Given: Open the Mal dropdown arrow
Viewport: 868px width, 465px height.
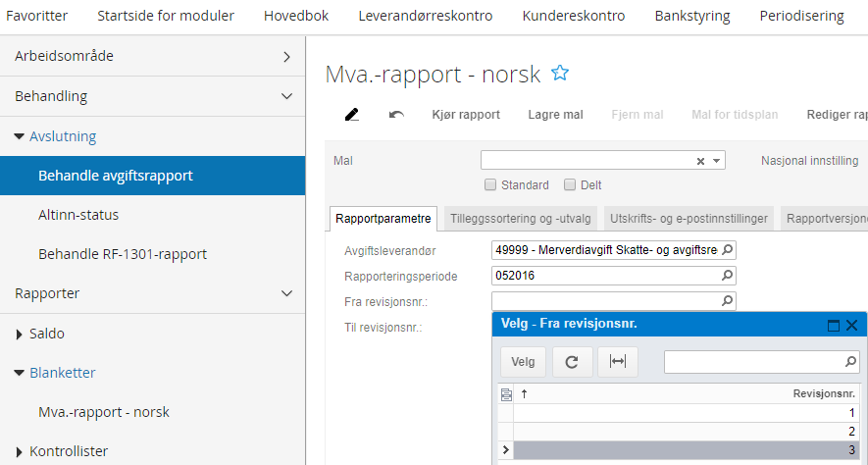Looking at the screenshot, I should point(716,161).
